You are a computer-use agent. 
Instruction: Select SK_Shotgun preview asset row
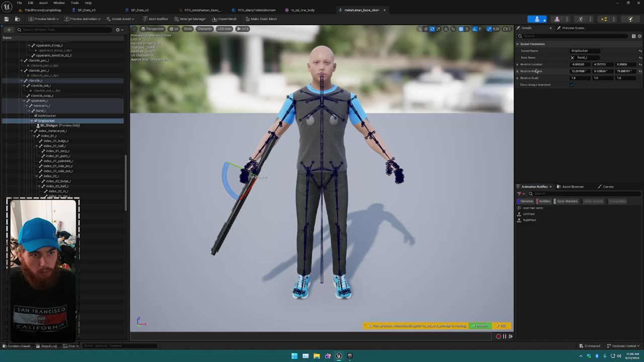coord(59,126)
